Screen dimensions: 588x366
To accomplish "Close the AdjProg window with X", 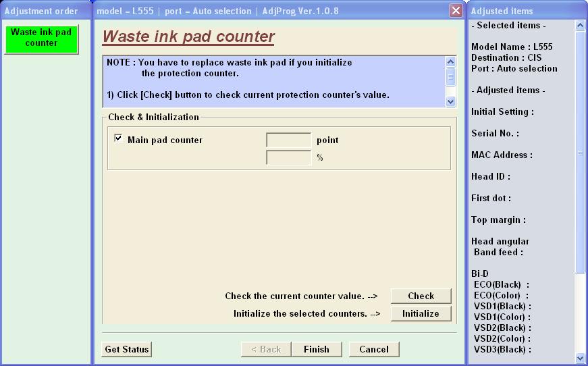I will point(456,11).
